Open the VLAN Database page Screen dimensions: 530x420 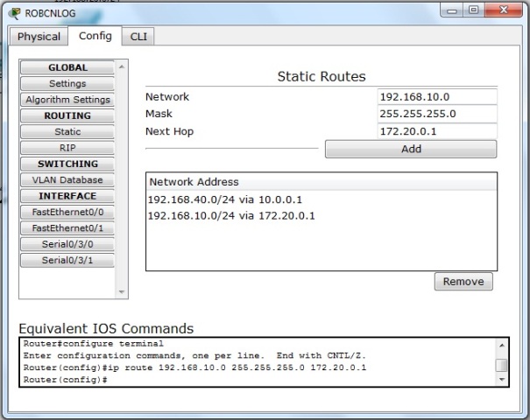(67, 180)
